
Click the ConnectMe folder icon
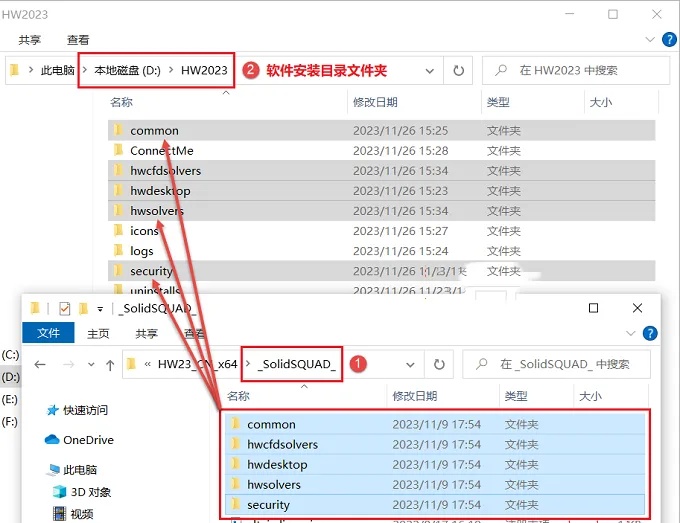tap(118, 150)
